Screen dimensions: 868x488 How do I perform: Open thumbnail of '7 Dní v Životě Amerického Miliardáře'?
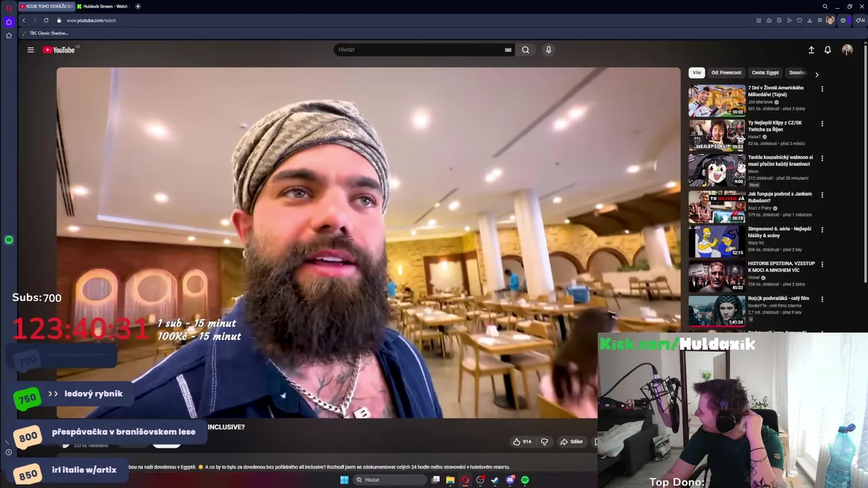717,100
